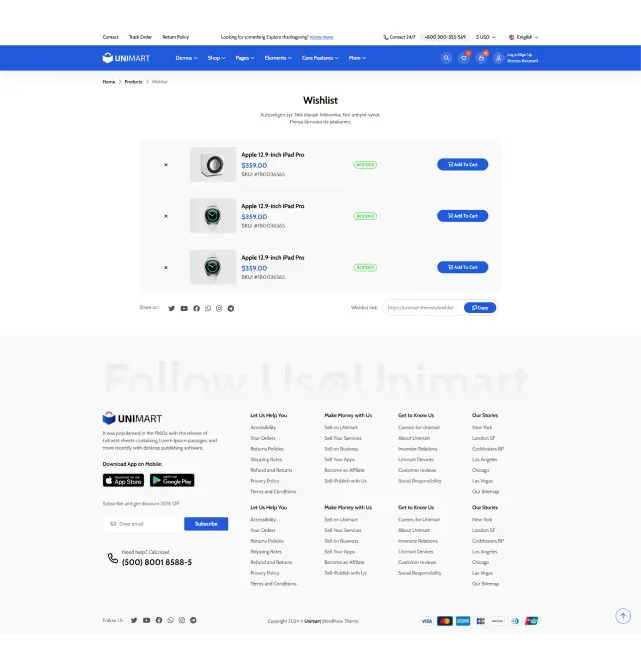This screenshot has width=641, height=663.
Task: Share on WhatsApp from the Share on row
Action: 208,308
